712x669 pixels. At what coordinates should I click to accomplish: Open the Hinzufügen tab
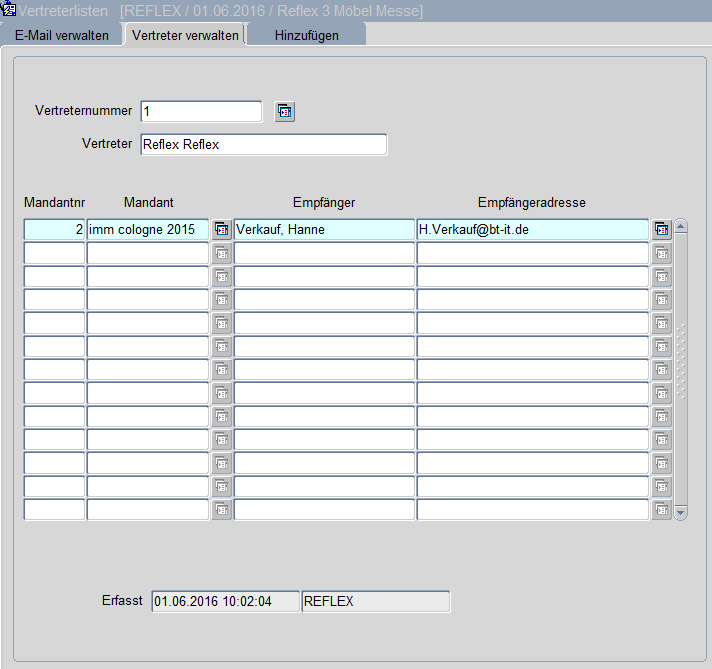(306, 35)
